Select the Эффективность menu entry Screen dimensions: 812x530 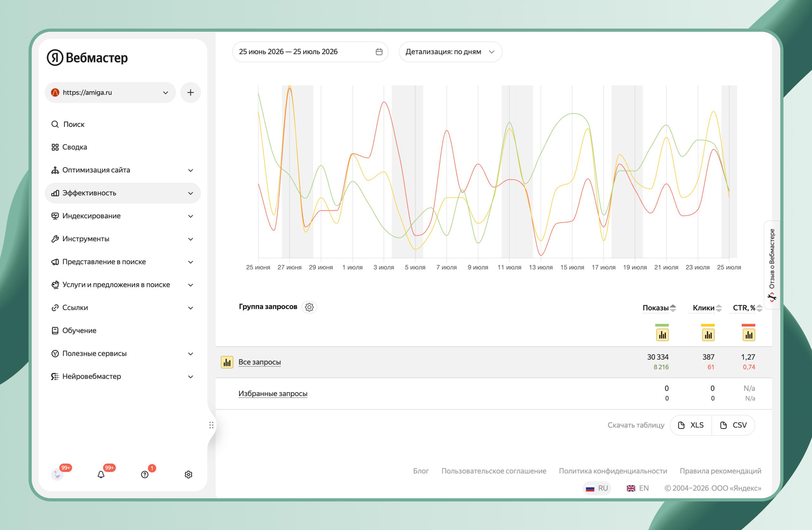click(123, 193)
